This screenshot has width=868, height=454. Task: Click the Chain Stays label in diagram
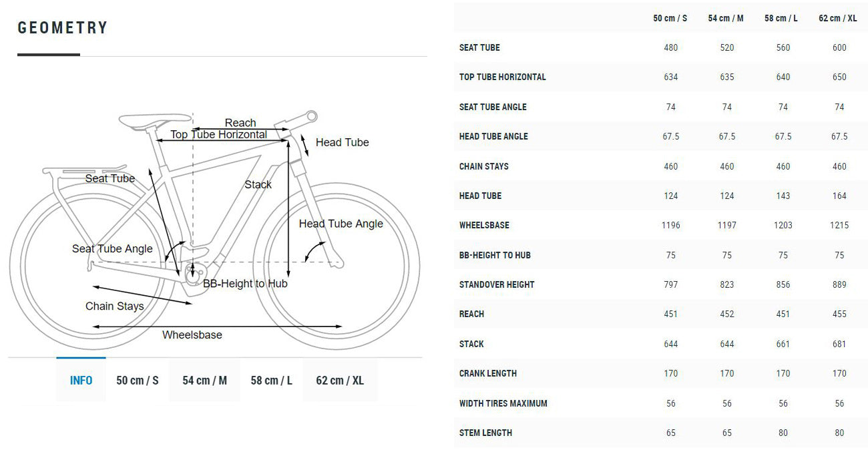[115, 306]
